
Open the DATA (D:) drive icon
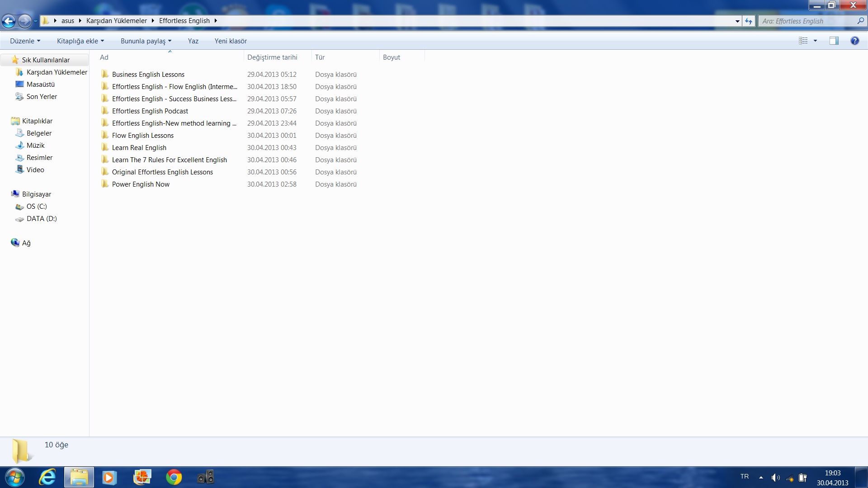[19, 219]
